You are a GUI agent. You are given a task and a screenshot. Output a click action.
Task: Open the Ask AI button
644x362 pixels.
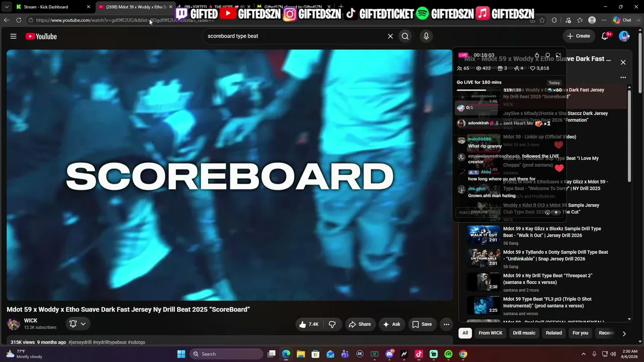[391, 324]
